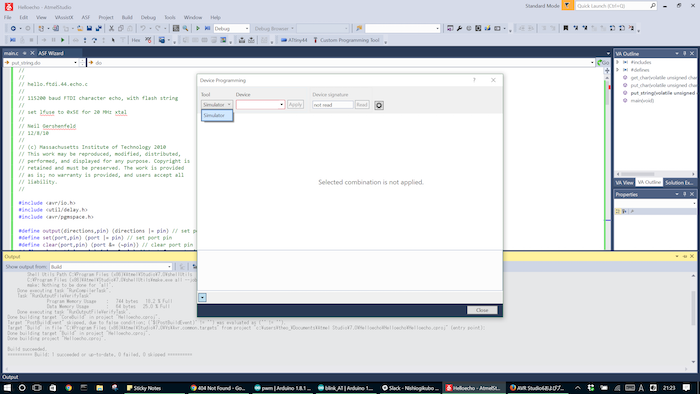Open the File menu

pyautogui.click(x=8, y=17)
